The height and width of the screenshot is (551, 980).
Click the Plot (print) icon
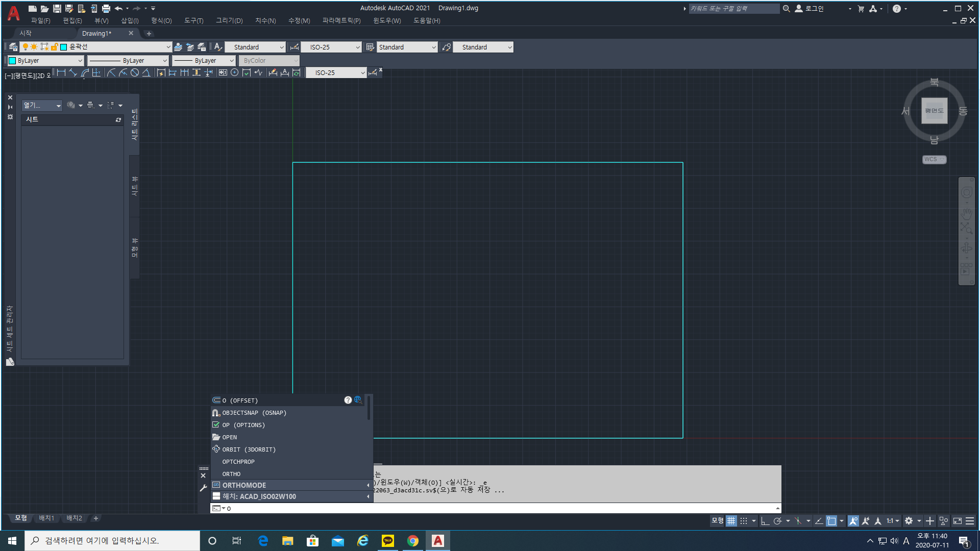pos(106,9)
